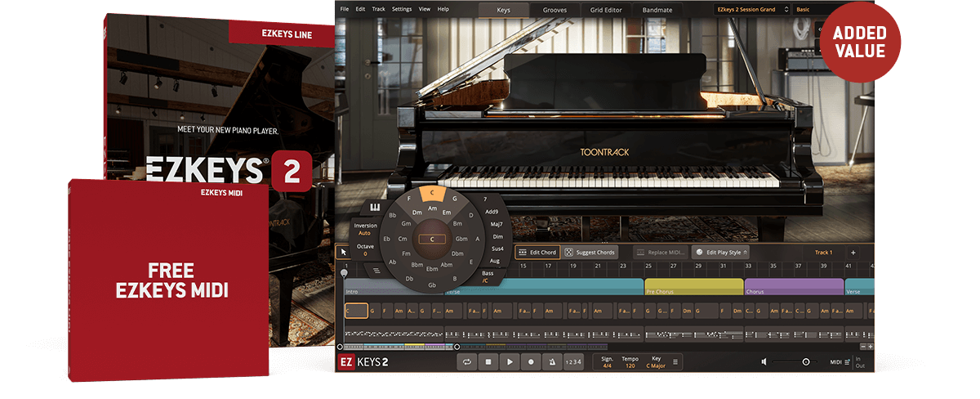The width and height of the screenshot is (980, 399).
Task: Click the Replace MIDI button
Action: click(x=661, y=252)
